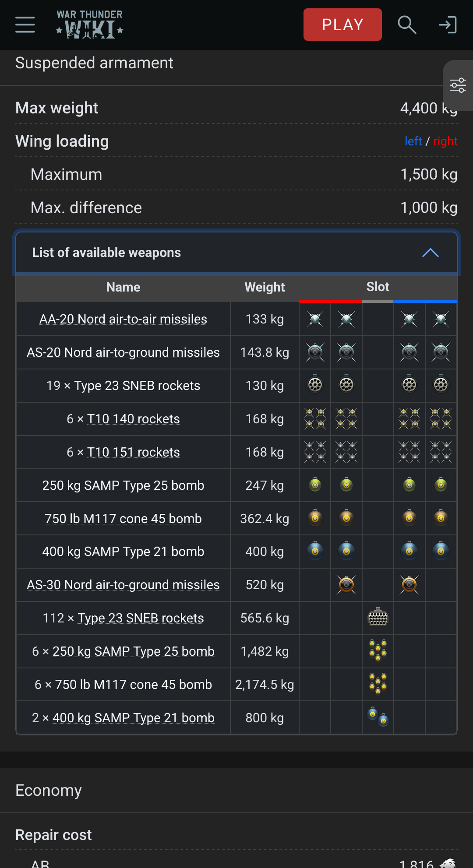The width and height of the screenshot is (473, 868).
Task: Click the Name column header
Action: pyautogui.click(x=123, y=287)
